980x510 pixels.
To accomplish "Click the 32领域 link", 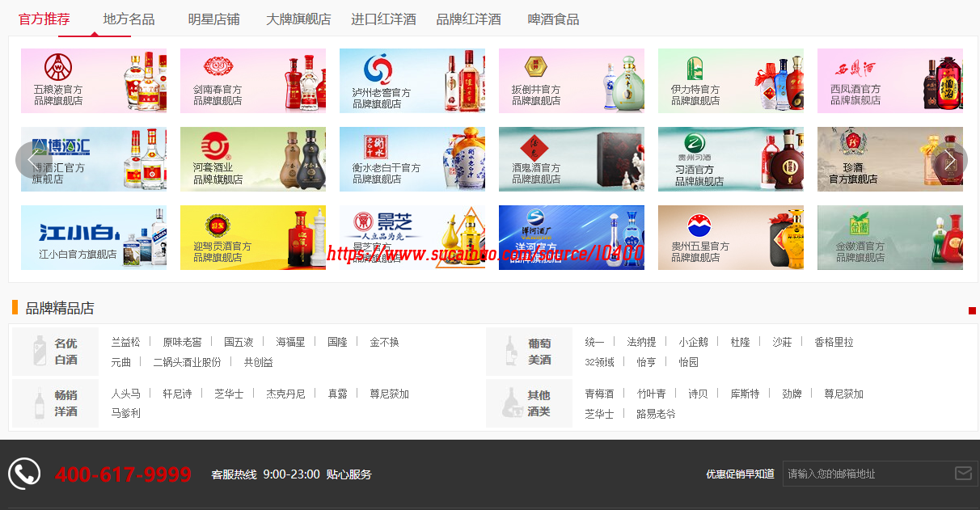I will 599,362.
